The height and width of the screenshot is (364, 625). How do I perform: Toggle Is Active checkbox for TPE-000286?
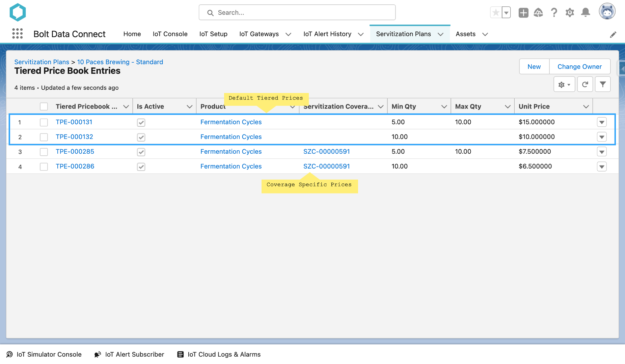tap(141, 167)
